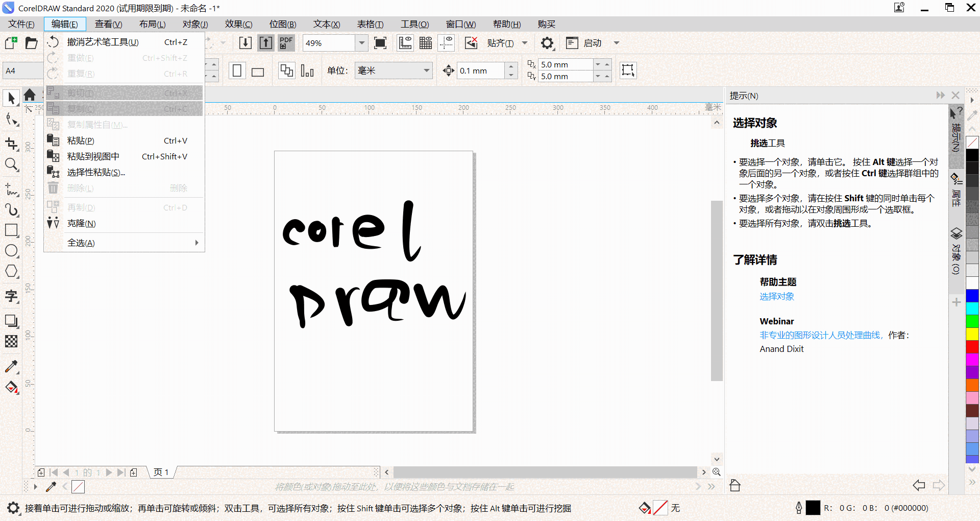Click the Publish to PDF icon
This screenshot has height=521, width=980.
pyautogui.click(x=286, y=43)
